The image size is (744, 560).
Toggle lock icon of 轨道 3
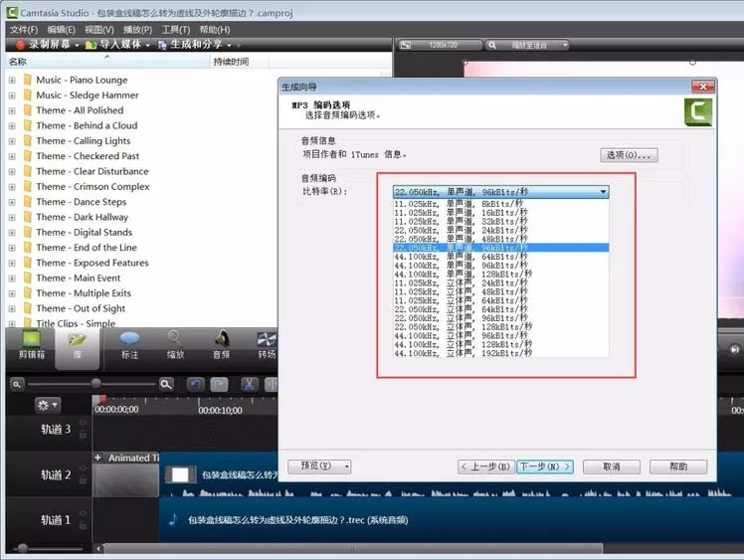coord(83,434)
